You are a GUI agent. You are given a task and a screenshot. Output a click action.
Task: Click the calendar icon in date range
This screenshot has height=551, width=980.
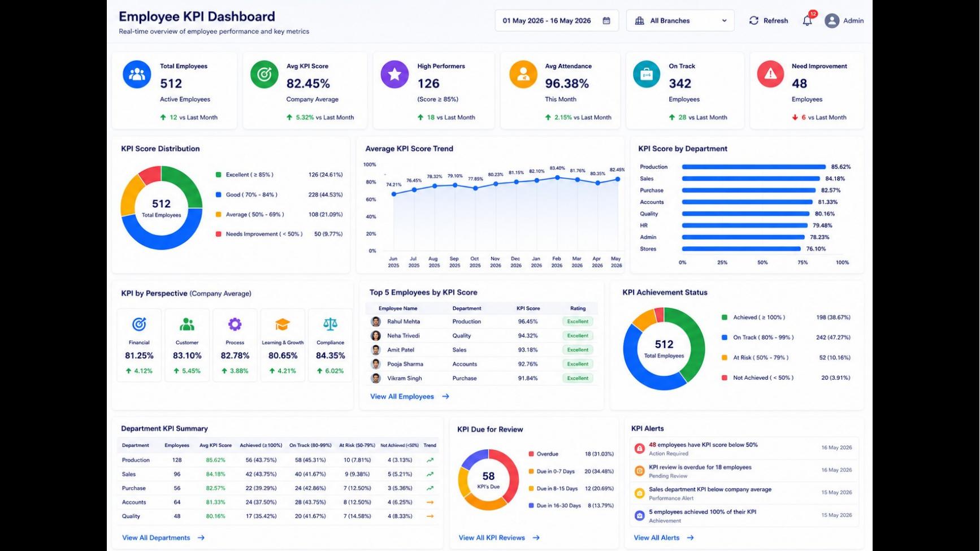tap(606, 21)
